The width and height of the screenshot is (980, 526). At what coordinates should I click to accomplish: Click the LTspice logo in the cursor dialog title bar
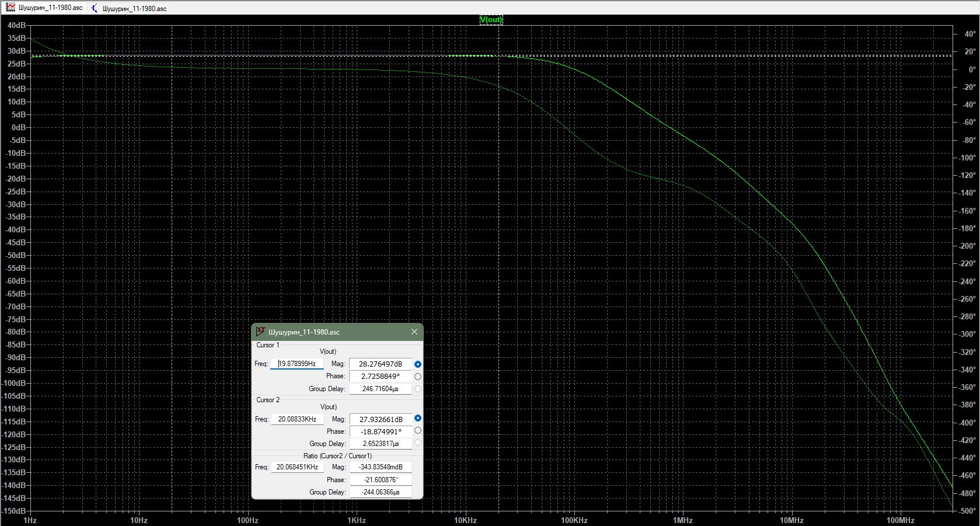(x=260, y=332)
